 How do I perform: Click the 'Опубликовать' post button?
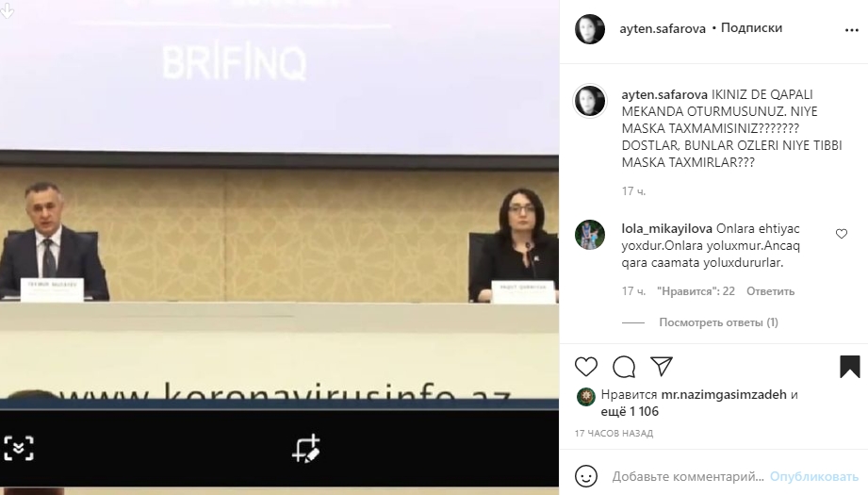click(x=813, y=476)
